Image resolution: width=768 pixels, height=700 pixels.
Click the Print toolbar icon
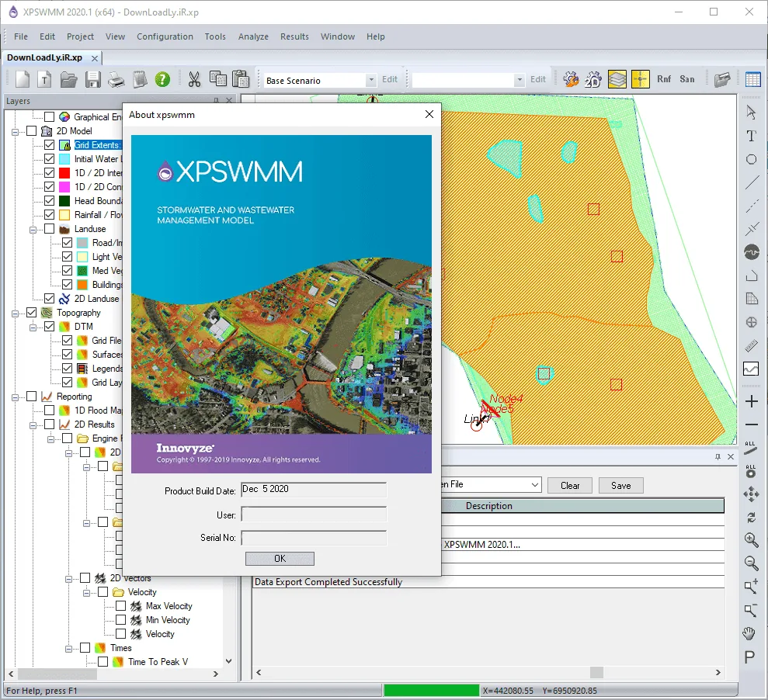(x=116, y=79)
